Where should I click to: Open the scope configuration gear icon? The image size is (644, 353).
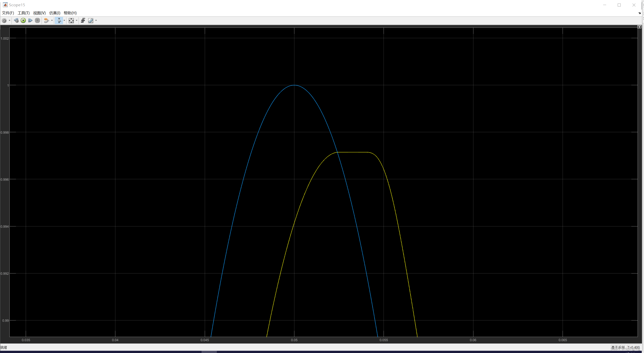(4, 21)
